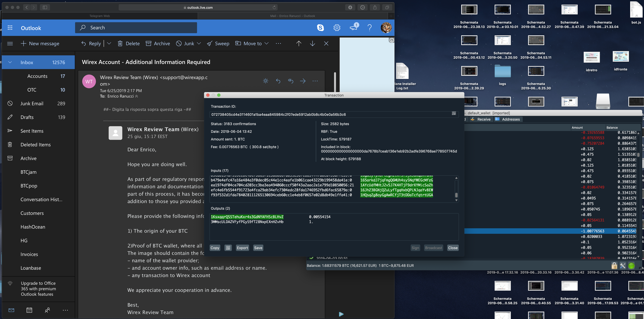
Task: Click the QR code button beside Copy
Action: [x=228, y=248]
